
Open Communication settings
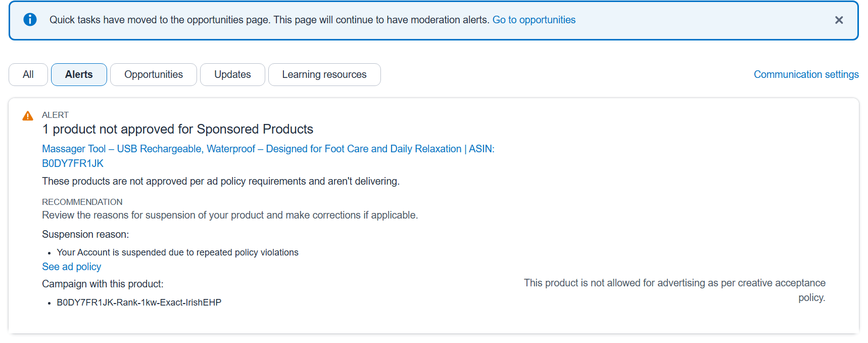806,74
